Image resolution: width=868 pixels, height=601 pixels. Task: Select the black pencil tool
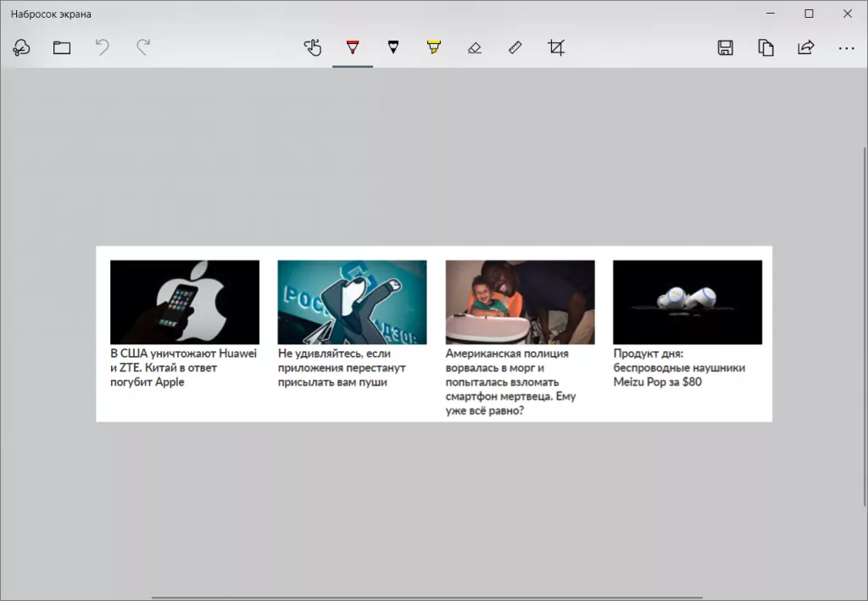click(392, 47)
